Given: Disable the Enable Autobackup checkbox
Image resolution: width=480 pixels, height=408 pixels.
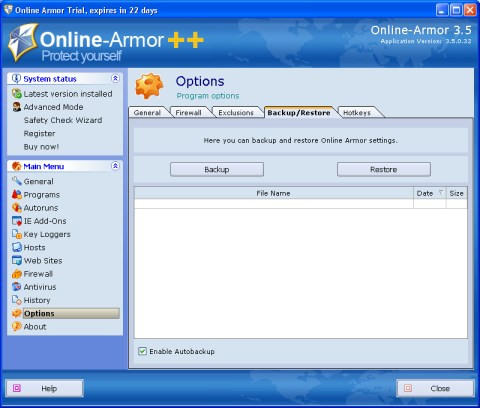Looking at the screenshot, I should coord(142,351).
